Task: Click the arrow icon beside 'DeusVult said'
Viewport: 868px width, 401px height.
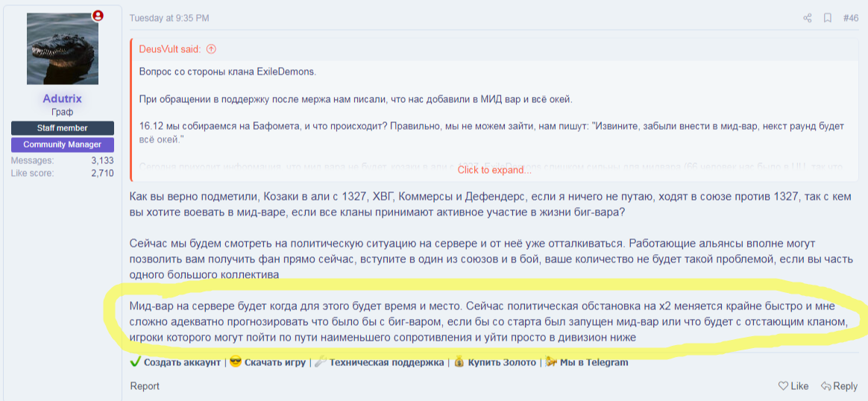Action: click(x=211, y=49)
